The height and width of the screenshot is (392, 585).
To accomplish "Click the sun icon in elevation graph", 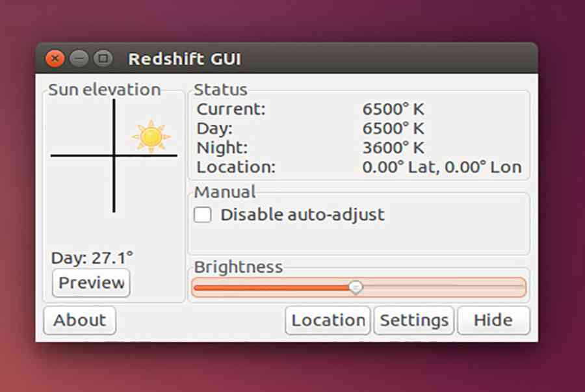I will pos(151,137).
